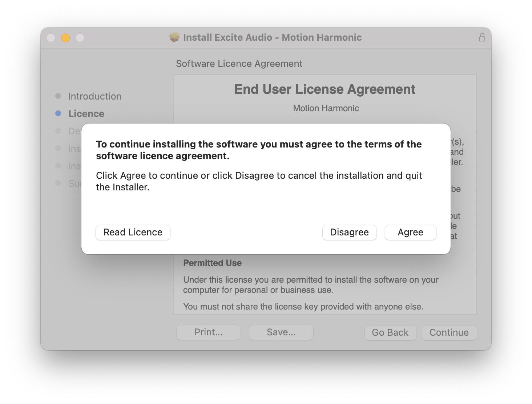This screenshot has height=404, width=532.
Task: Click the license key sharing sentence
Action: (303, 307)
